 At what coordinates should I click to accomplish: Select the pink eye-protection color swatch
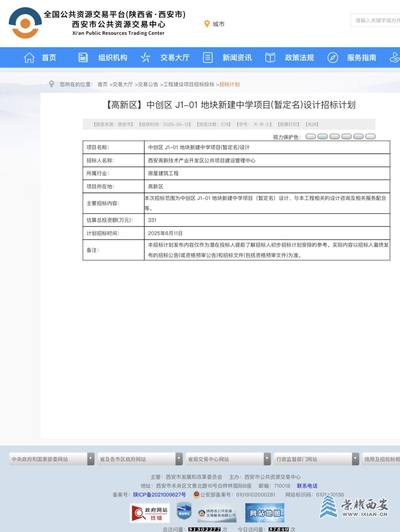pyautogui.click(x=346, y=137)
